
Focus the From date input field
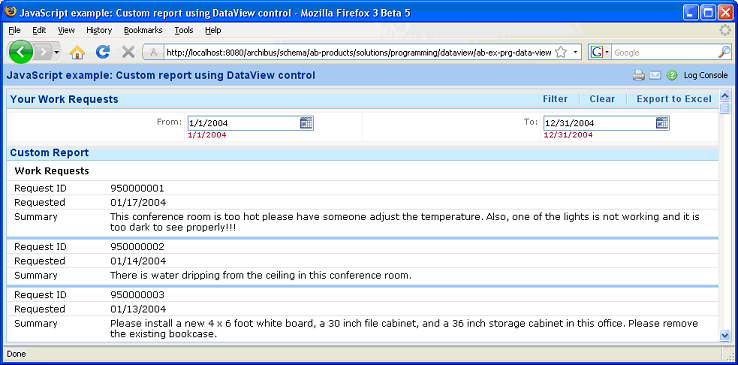(x=244, y=123)
